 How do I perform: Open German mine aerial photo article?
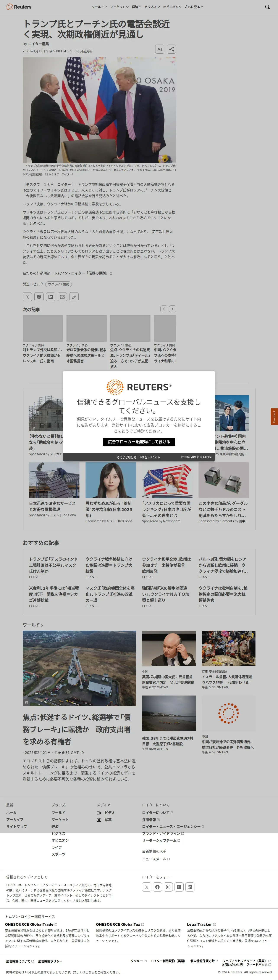pos(79,668)
